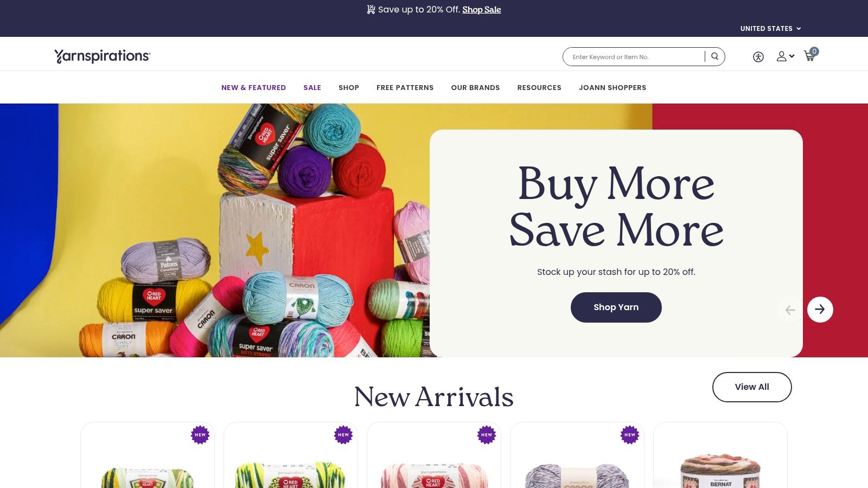
Task: Go to the next carousel slide arrow
Action: (820, 310)
